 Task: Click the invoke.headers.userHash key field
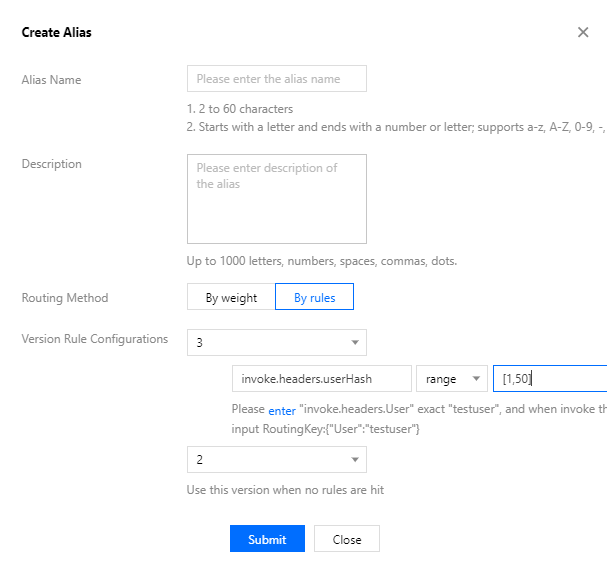coord(321,379)
